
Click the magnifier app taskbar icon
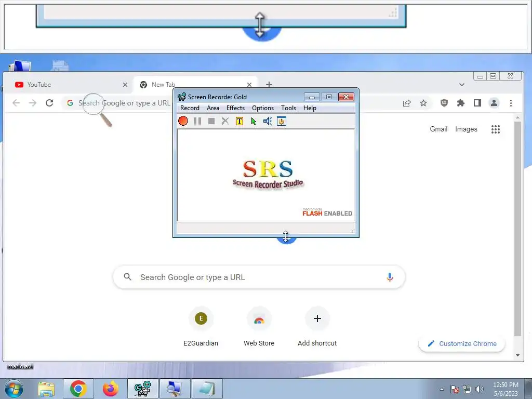[175, 389]
